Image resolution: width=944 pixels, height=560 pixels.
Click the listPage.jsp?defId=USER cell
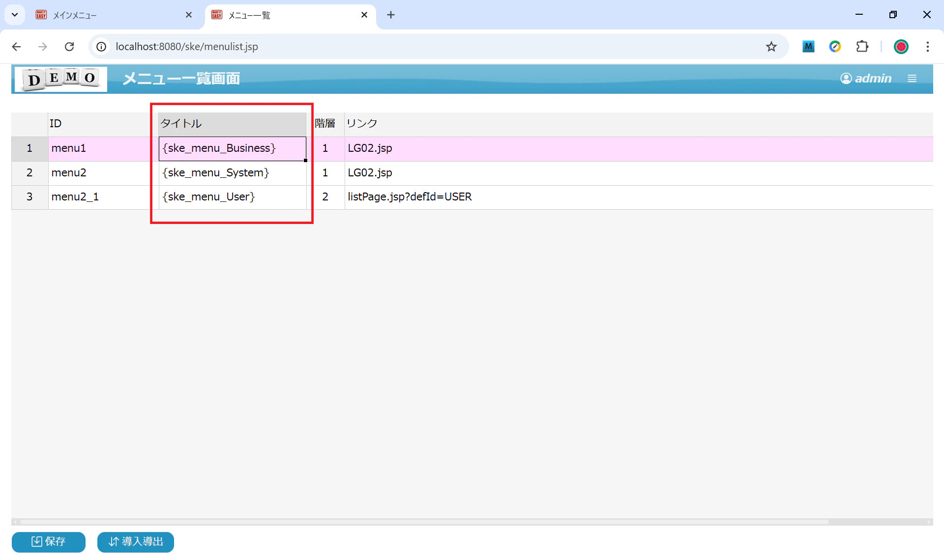[x=639, y=197]
